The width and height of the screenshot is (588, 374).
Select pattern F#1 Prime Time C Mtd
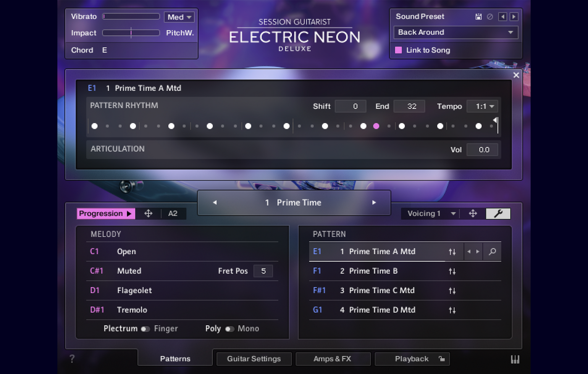[405, 290]
